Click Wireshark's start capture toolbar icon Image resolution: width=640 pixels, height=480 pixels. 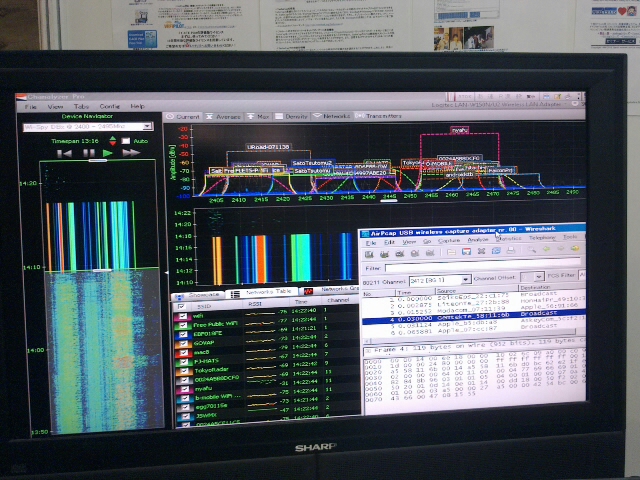(400, 253)
